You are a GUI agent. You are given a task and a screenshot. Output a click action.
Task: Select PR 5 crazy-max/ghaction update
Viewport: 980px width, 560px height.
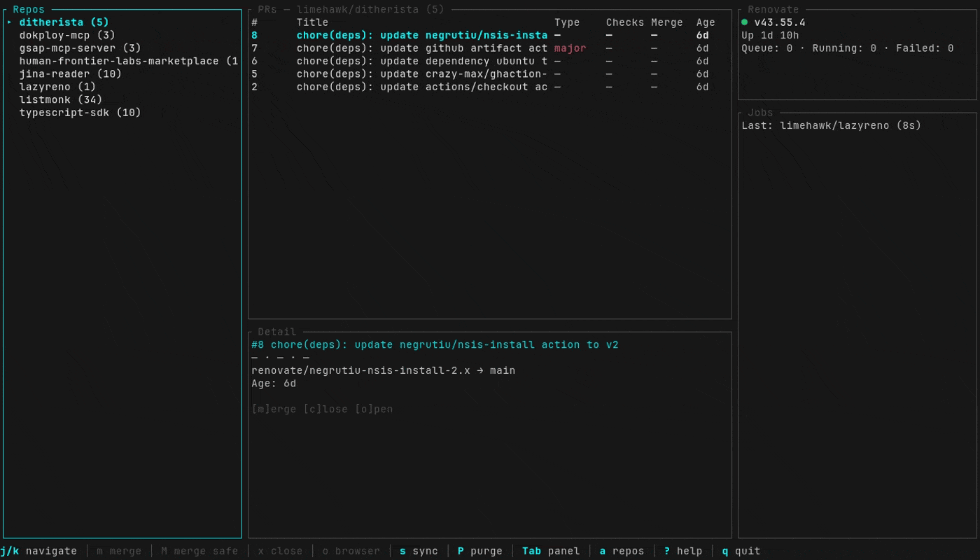(x=421, y=74)
